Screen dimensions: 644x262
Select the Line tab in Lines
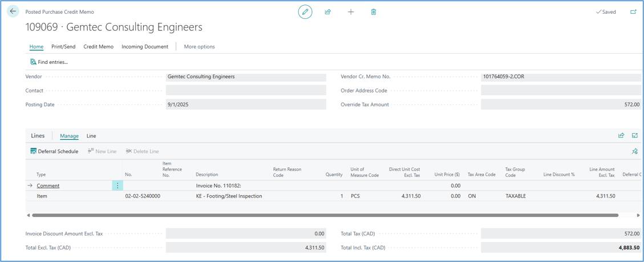click(x=91, y=136)
